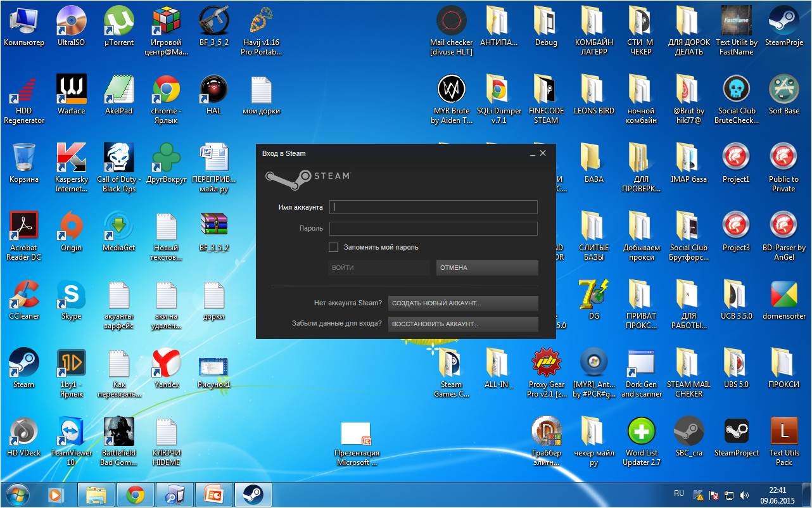Focus the 'Имя аккаунта' input field
The height and width of the screenshot is (508, 812).
(x=433, y=207)
